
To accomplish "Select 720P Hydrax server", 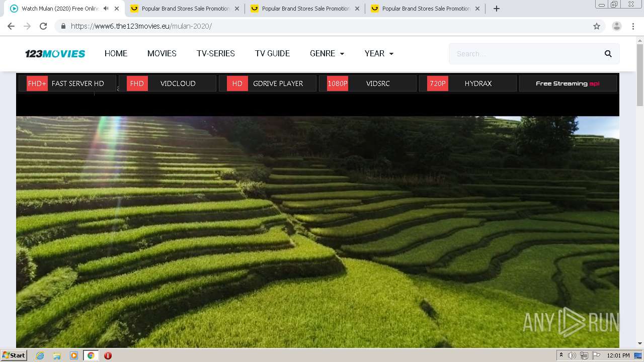I will [x=468, y=83].
